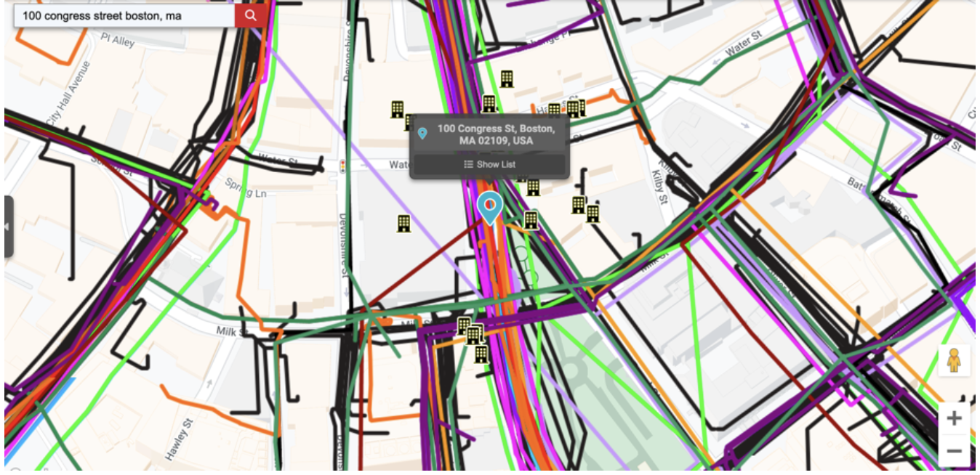Image resolution: width=980 pixels, height=475 pixels.
Task: Select the Street View pegman icon
Action: point(954,361)
